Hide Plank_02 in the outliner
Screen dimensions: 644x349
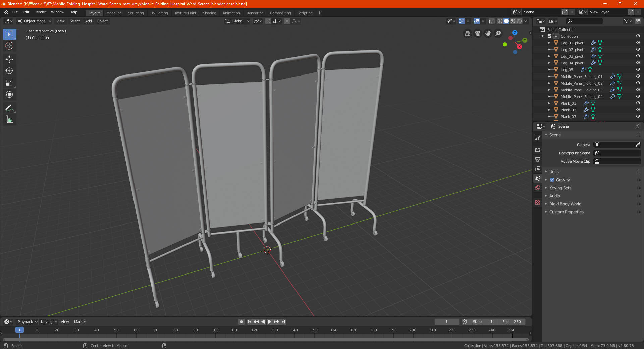[x=638, y=110]
